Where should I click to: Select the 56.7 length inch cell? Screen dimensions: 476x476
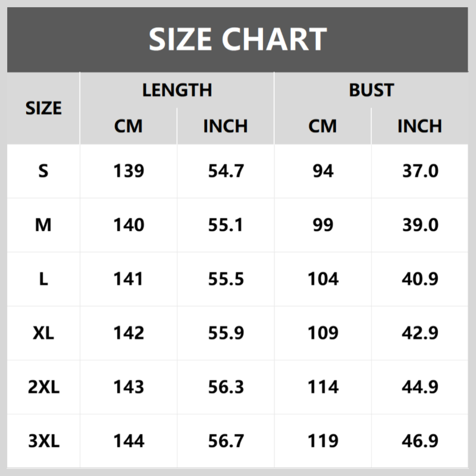(x=226, y=441)
